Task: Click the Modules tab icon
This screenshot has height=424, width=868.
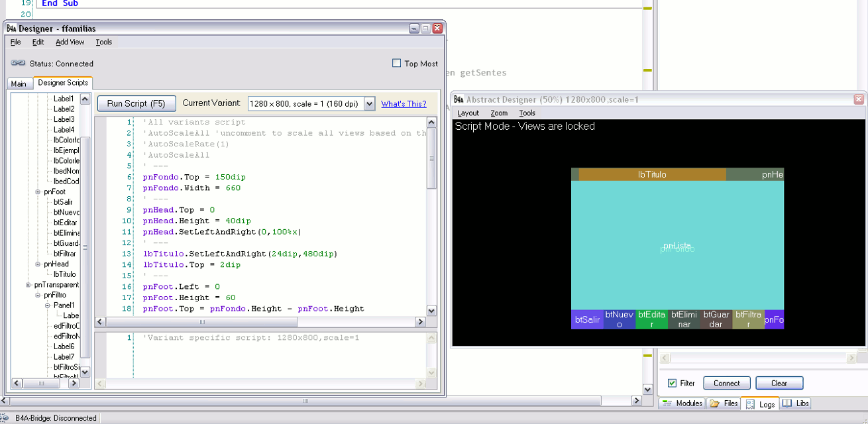Action: click(x=667, y=403)
